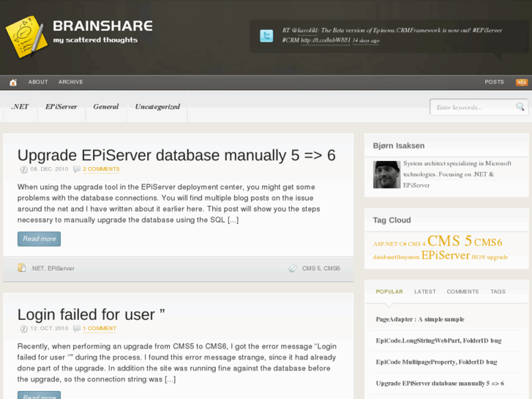Image resolution: width=532 pixels, height=399 pixels.
Task: Click the C# tag in Tag Cloud
Action: [402, 244]
